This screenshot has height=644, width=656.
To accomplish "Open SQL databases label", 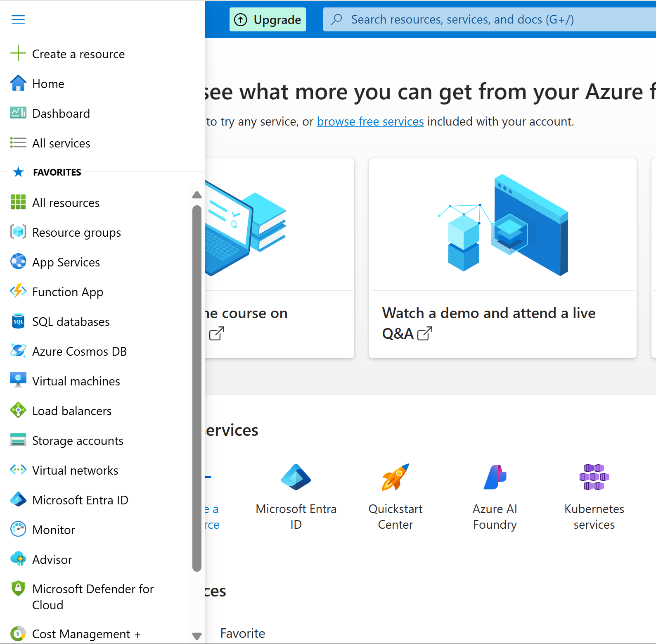I will [x=71, y=322].
